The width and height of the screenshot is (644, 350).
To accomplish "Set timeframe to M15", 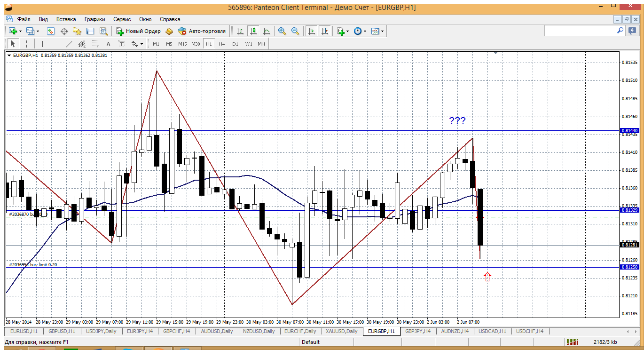I will pyautogui.click(x=182, y=44).
